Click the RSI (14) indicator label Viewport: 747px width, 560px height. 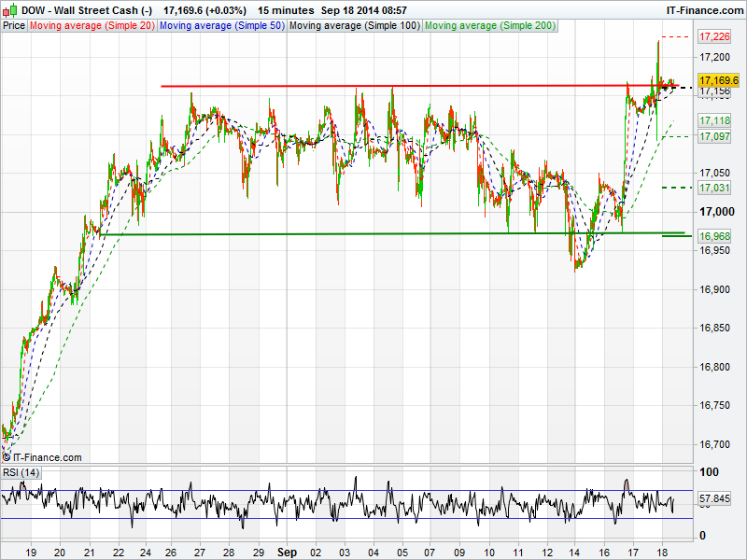click(x=21, y=473)
